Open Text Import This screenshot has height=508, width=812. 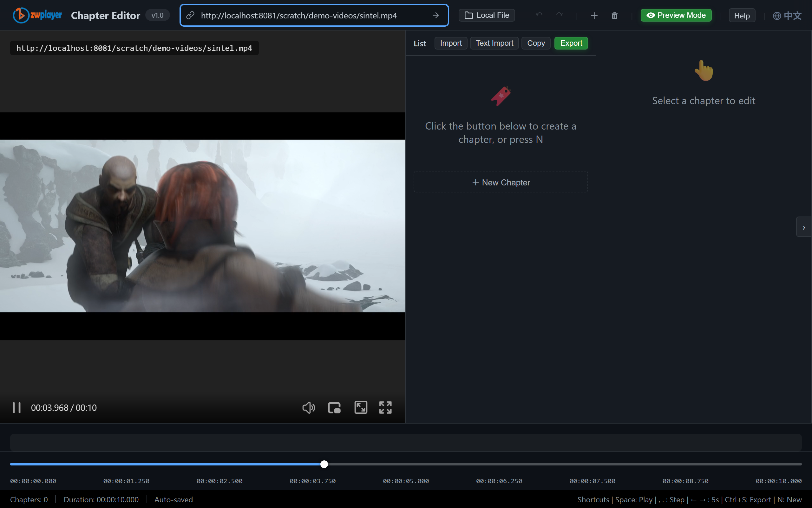click(494, 43)
